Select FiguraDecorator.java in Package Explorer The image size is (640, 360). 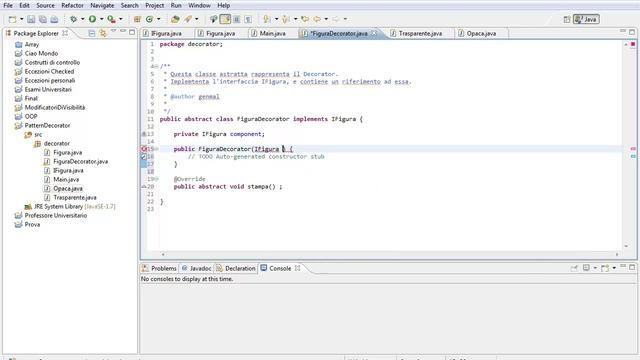click(80, 161)
